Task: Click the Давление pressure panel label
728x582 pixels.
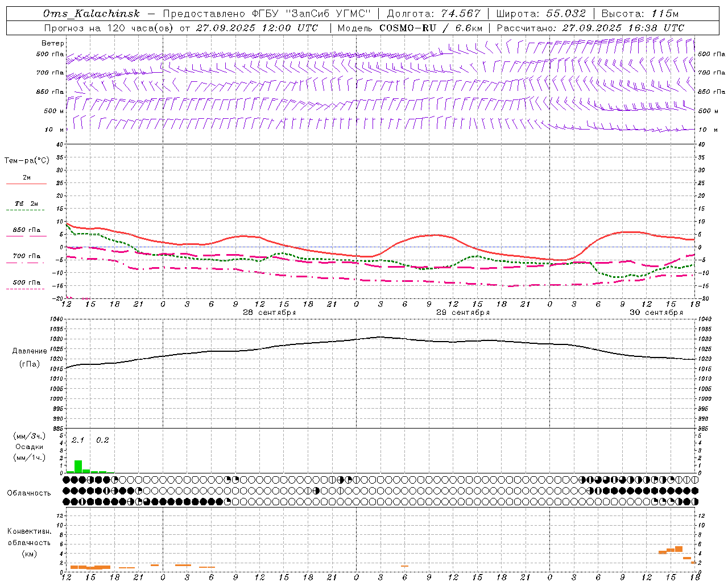Action: coord(30,351)
